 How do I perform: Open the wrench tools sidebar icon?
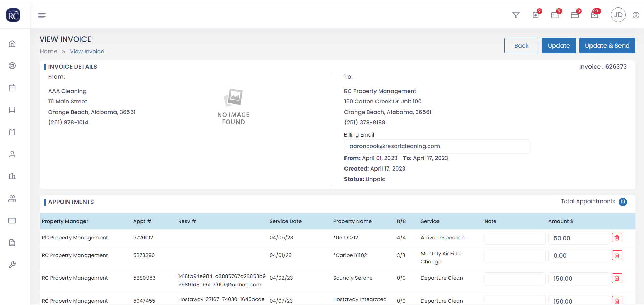tap(12, 265)
